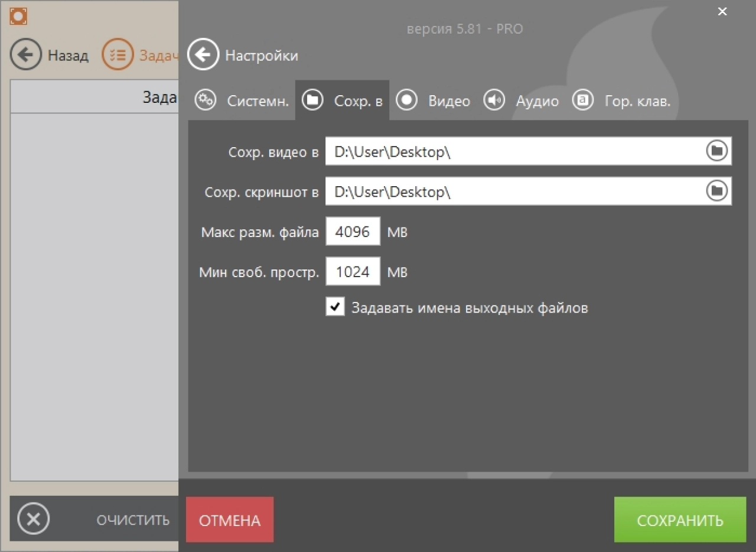Open the Системн. settings tab
Image resolution: width=756 pixels, height=552 pixels.
pyautogui.click(x=242, y=100)
